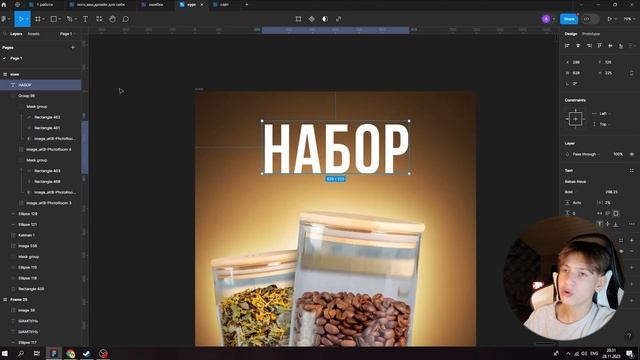
Task: Select the Group 96 layer
Action: [27, 96]
